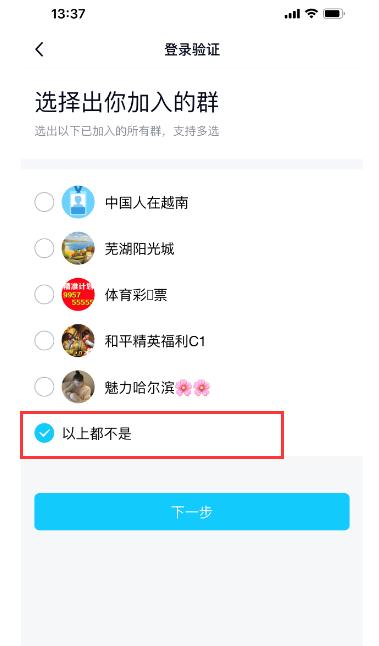Uncheck the 以上都不是 checkmark
The width and height of the screenshot is (379, 646).
(44, 433)
